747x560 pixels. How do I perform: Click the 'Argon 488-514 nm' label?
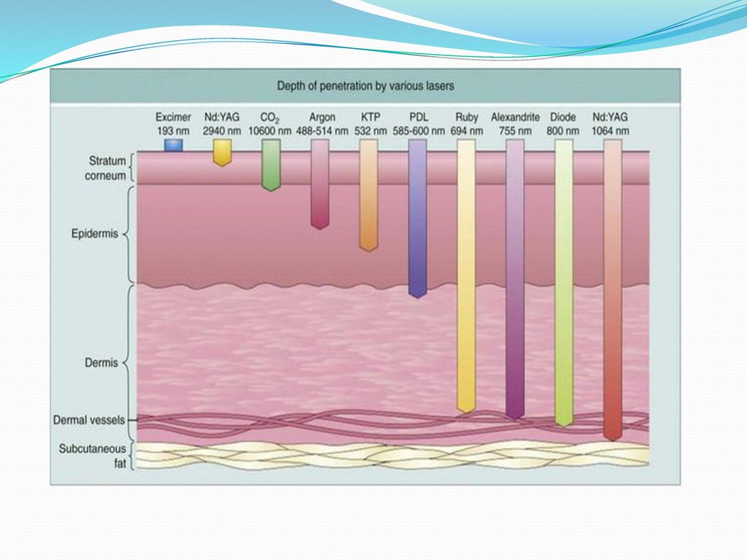point(322,124)
